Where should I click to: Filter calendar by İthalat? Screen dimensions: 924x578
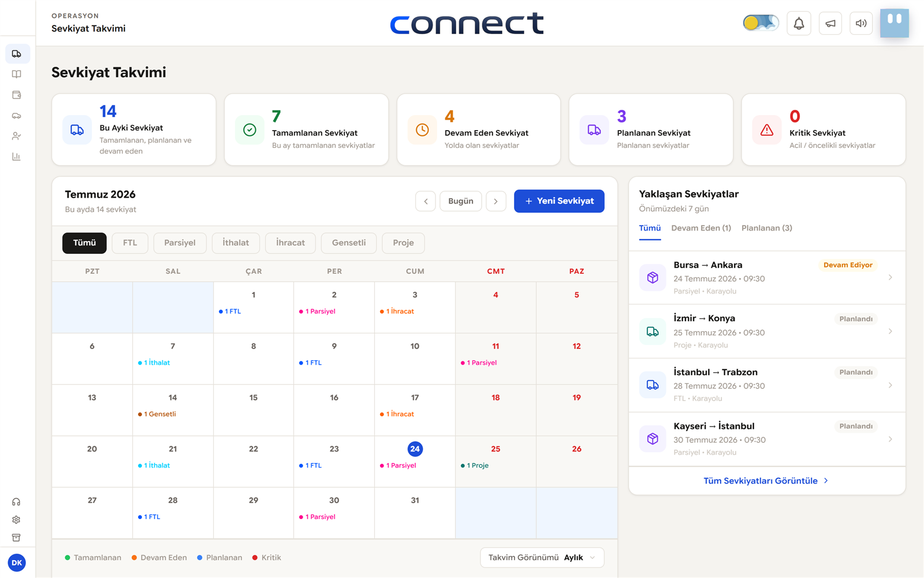tap(236, 243)
